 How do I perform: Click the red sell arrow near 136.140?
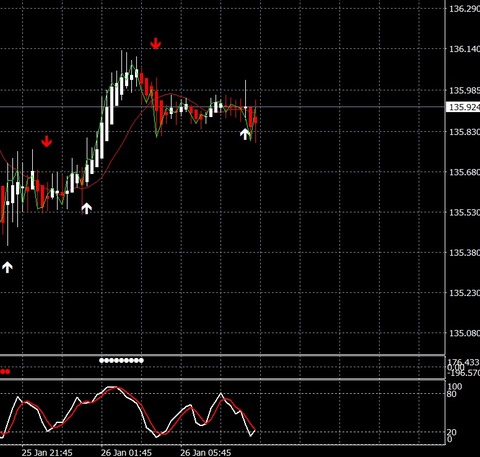[155, 44]
